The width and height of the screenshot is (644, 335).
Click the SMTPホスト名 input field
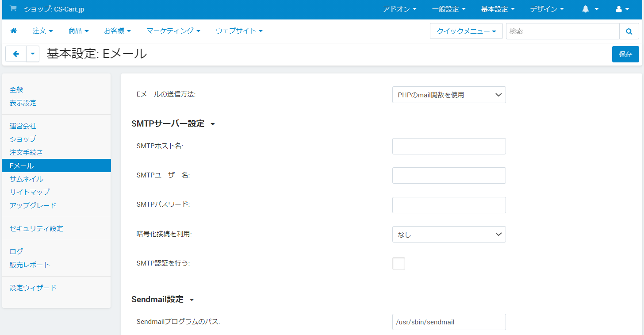(449, 146)
